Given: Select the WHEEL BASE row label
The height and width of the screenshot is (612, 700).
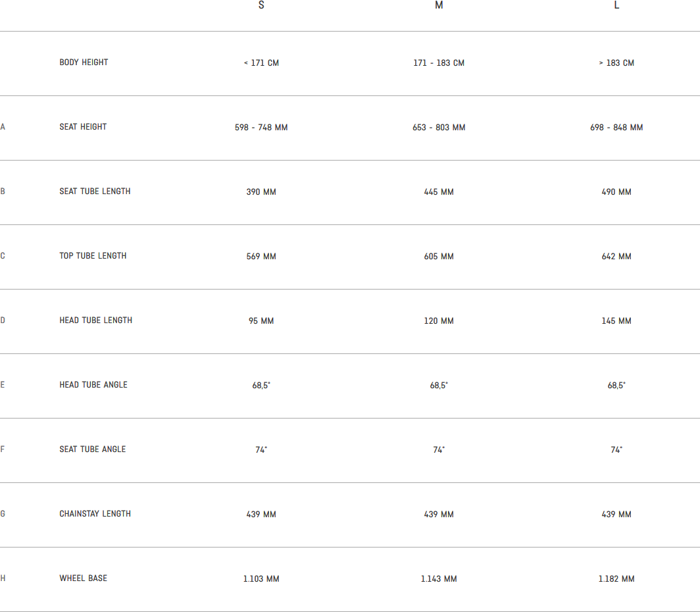Looking at the screenshot, I should coord(83,578).
